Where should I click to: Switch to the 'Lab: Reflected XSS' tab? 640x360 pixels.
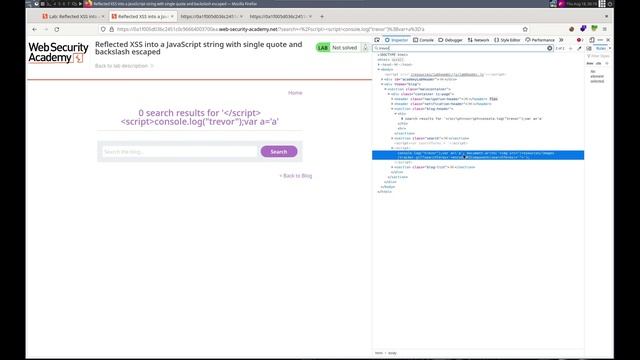73,16
